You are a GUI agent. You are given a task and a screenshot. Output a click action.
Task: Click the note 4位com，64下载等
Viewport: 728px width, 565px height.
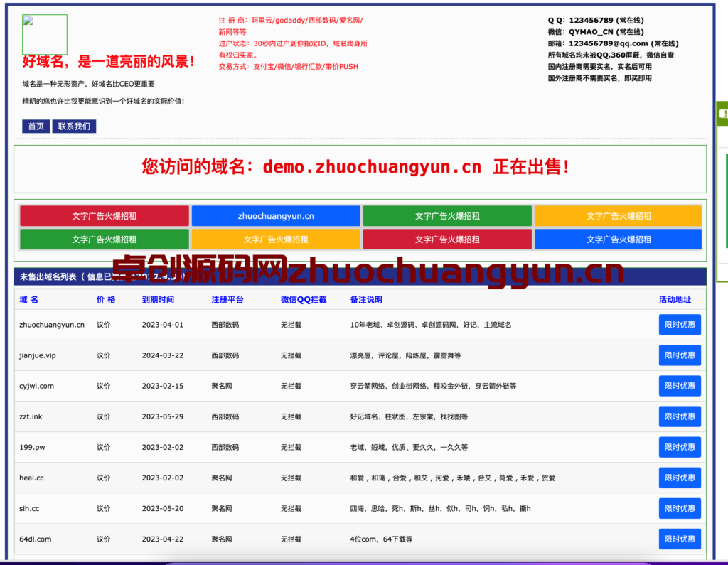pyautogui.click(x=381, y=539)
